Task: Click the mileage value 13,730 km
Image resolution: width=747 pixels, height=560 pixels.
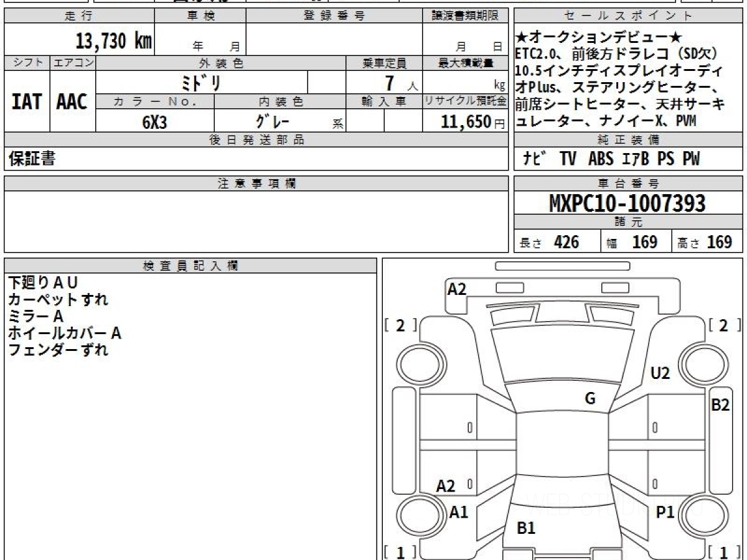Action: (x=113, y=41)
